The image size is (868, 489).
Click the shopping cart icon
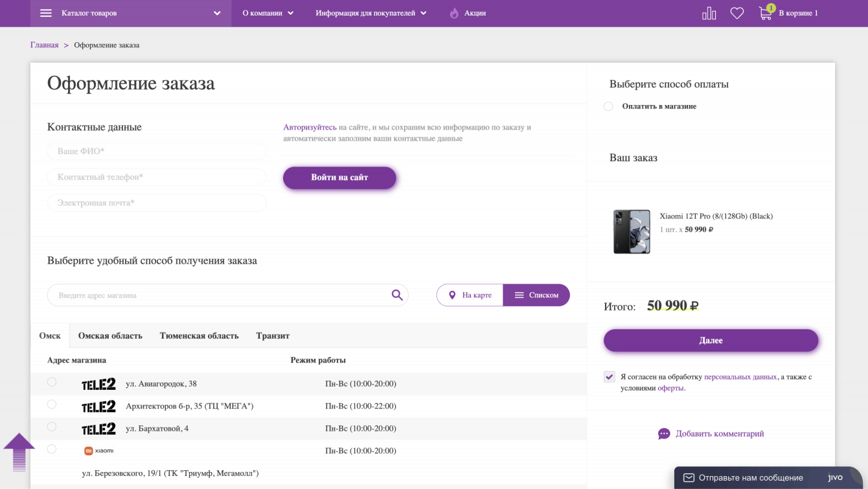pos(766,13)
